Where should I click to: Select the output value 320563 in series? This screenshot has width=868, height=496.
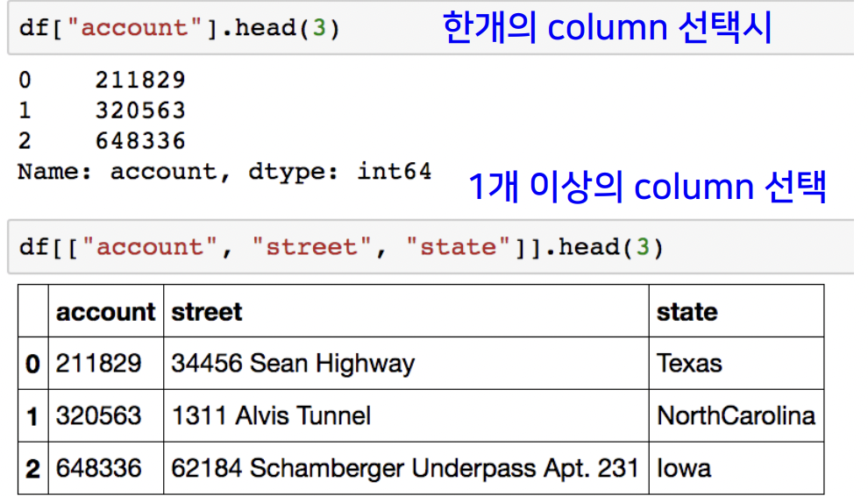[140, 110]
